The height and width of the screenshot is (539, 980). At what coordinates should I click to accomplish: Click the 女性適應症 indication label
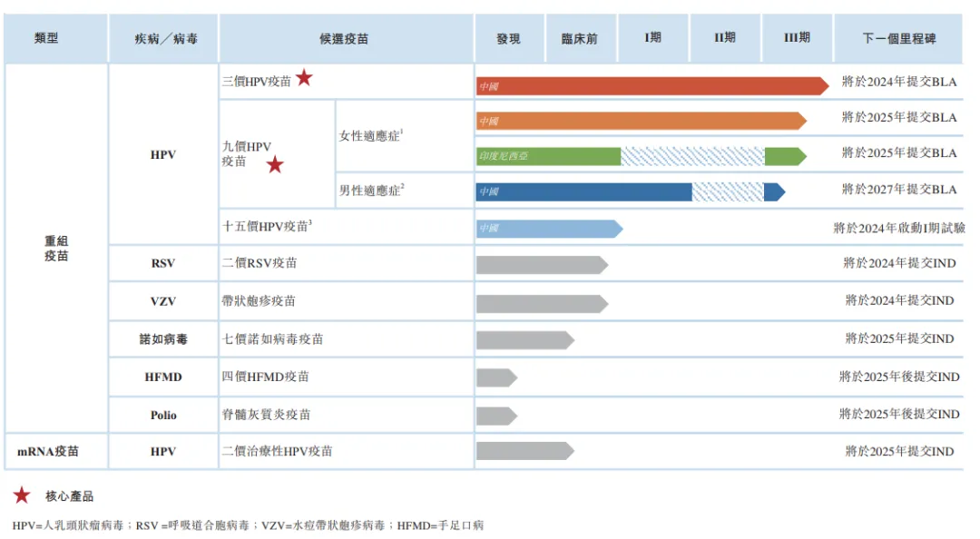pos(371,135)
